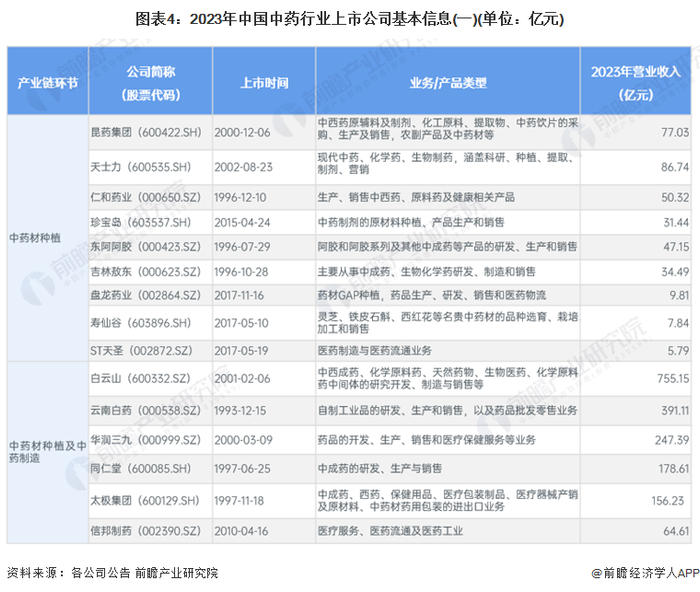Viewport: 700px width, 592px height.
Task: Select listing date 2010-04-16
Action: point(241,531)
